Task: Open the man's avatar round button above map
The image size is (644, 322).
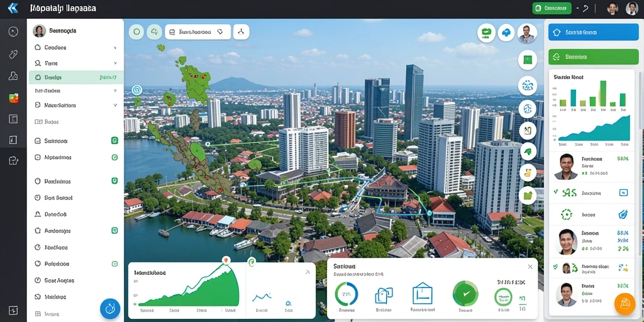Action: [x=527, y=33]
